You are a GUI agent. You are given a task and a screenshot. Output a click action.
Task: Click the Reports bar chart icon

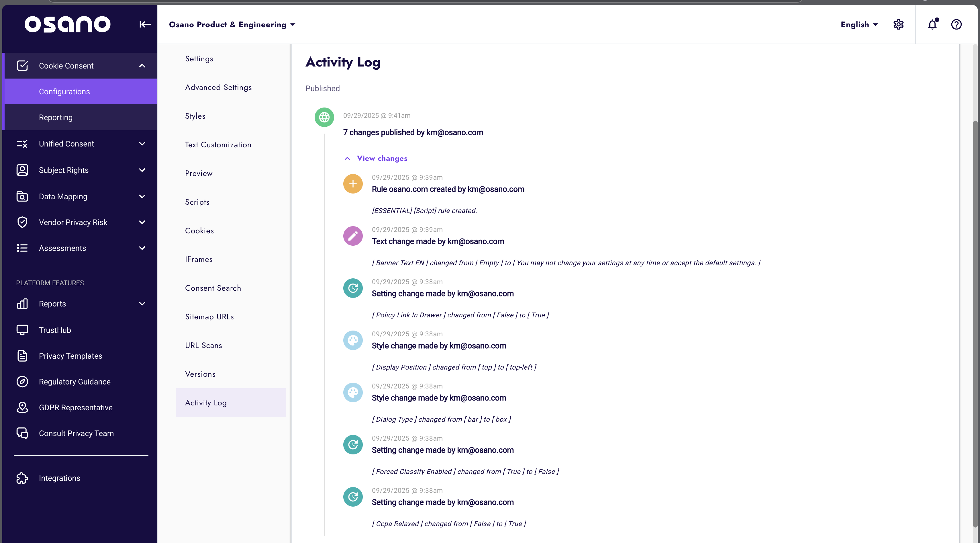coord(22,304)
